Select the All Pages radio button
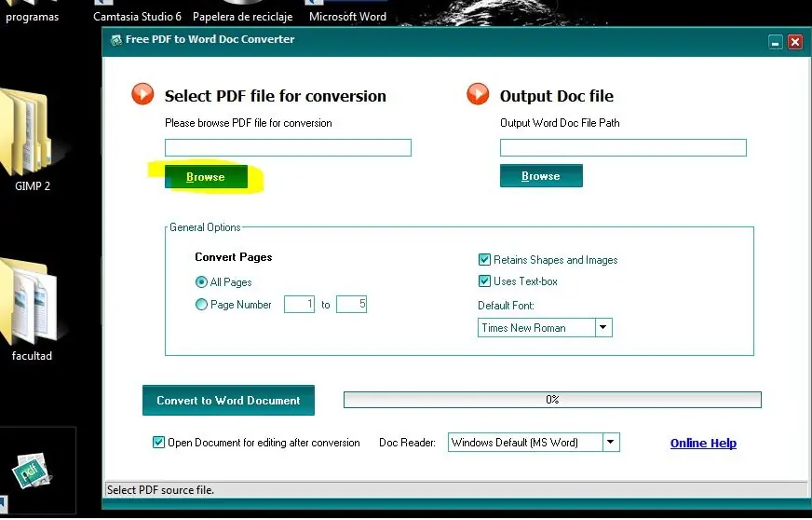This screenshot has height=520, width=812. coord(202,282)
